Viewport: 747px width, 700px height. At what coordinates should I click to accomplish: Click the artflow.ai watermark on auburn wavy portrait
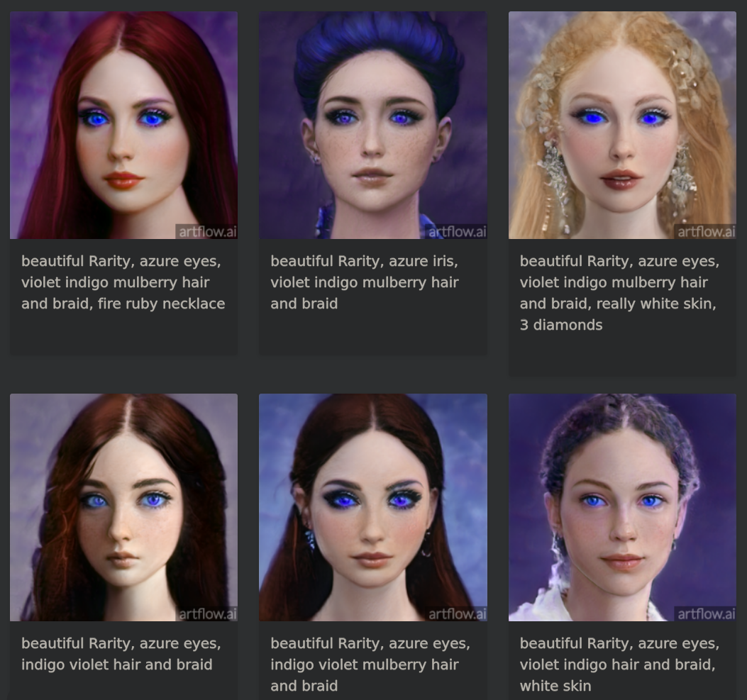(206, 613)
